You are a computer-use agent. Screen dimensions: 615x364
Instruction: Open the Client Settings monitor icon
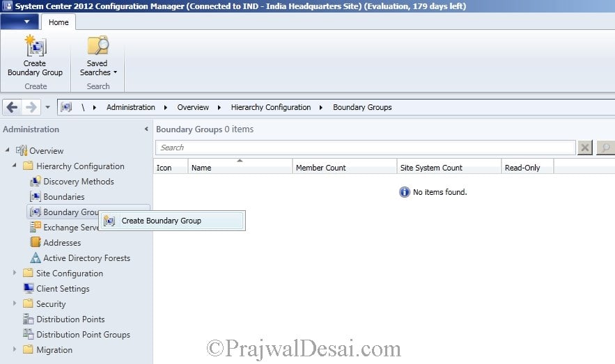29,288
